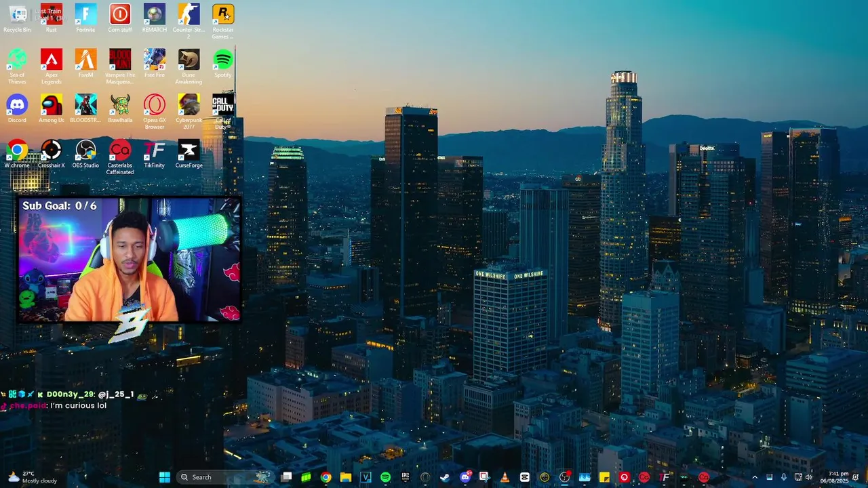Open TikFinity from the taskbar
Viewport: 868px width, 488px height.
[x=664, y=477]
